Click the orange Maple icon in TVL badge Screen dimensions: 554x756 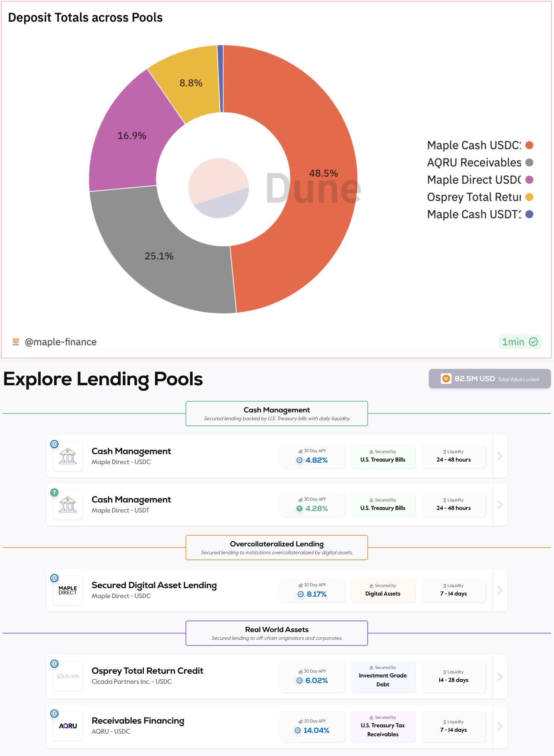coord(446,379)
